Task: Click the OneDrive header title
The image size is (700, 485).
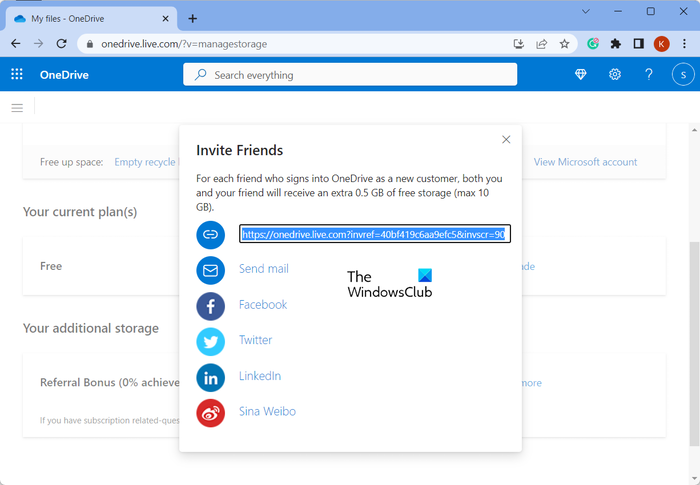Action: [x=64, y=75]
